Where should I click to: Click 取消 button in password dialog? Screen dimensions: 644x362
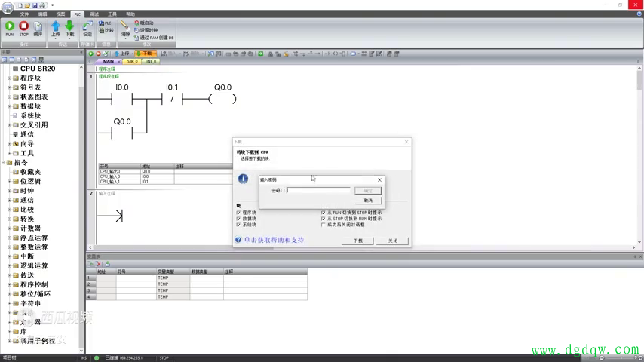tap(368, 201)
